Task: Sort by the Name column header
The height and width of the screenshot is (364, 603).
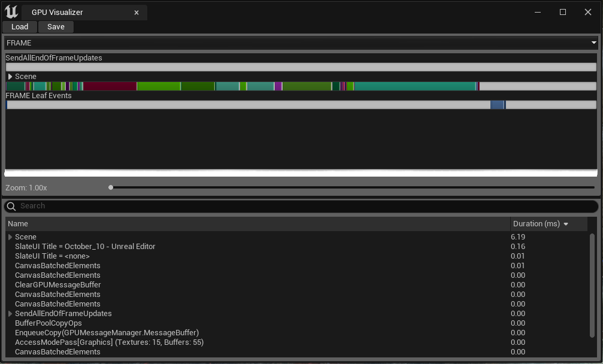Action: (x=257, y=224)
